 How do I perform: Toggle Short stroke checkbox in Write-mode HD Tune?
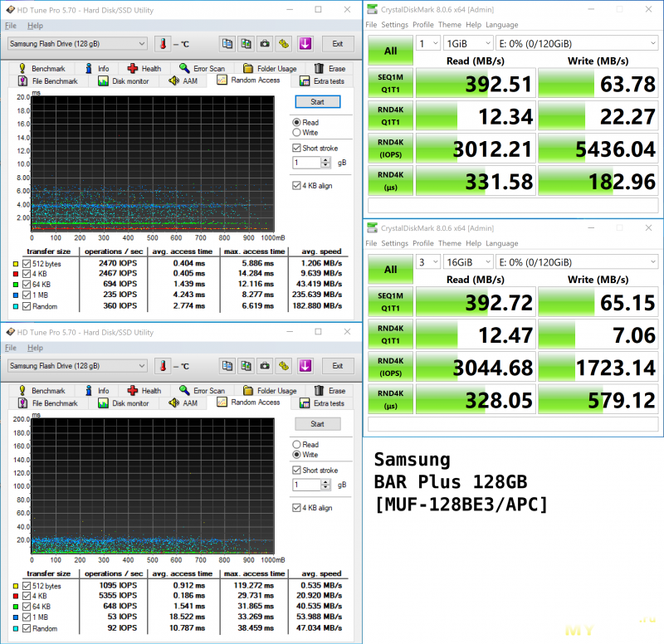296,471
